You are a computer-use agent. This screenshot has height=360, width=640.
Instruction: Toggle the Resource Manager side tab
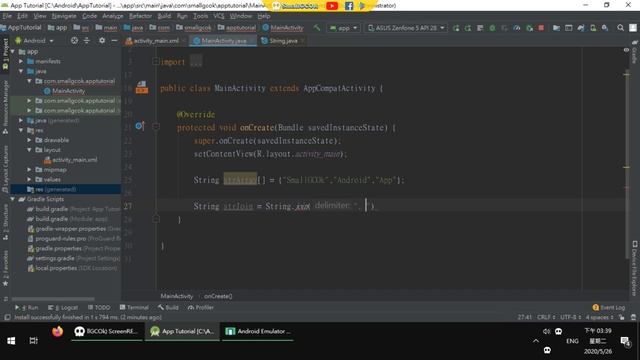(5, 107)
